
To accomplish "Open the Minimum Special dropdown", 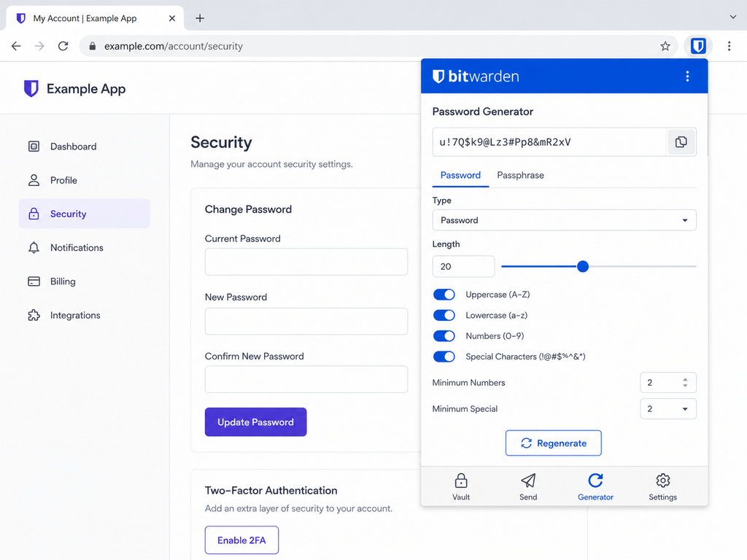I will (668, 408).
